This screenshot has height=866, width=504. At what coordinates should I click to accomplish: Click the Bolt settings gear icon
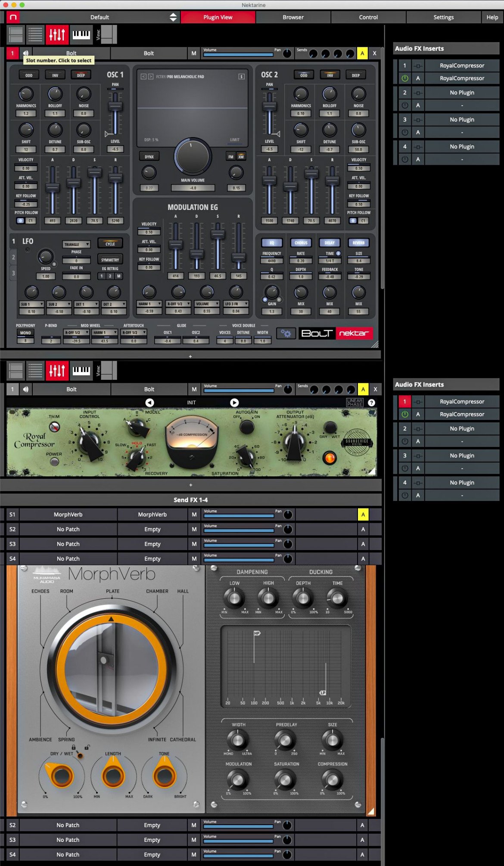[x=286, y=333]
